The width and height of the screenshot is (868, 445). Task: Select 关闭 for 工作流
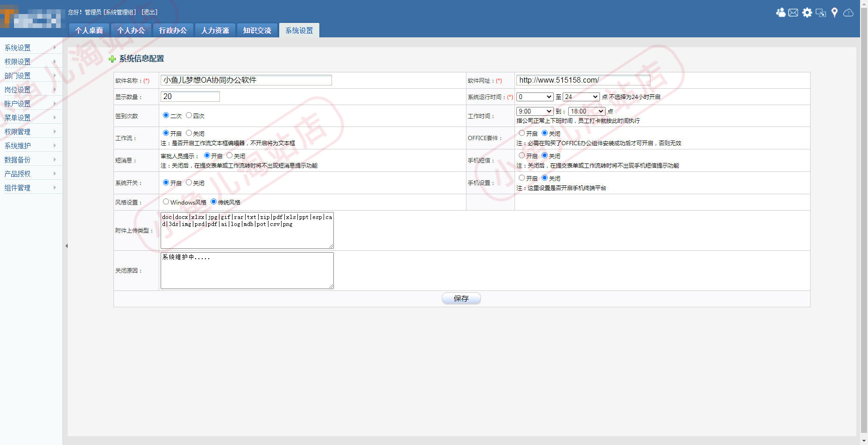[x=189, y=133]
